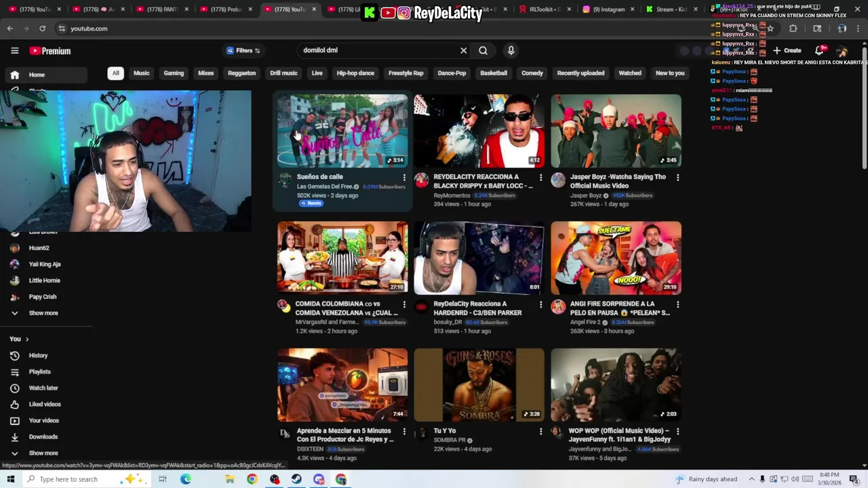The image size is (868, 488).
Task: Open Little Homie subscription
Action: click(44, 281)
